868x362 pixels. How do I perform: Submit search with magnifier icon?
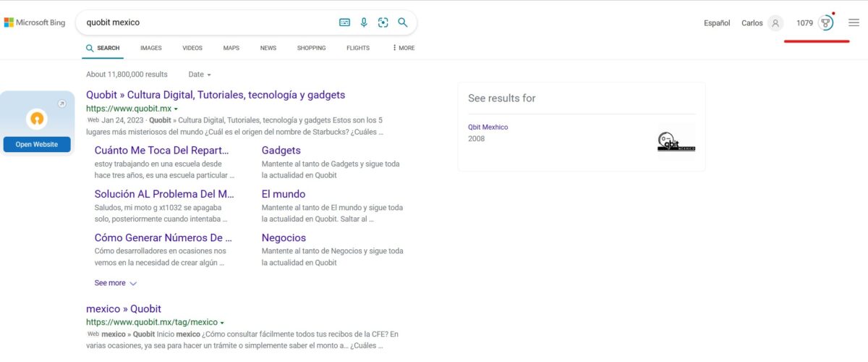click(x=403, y=22)
